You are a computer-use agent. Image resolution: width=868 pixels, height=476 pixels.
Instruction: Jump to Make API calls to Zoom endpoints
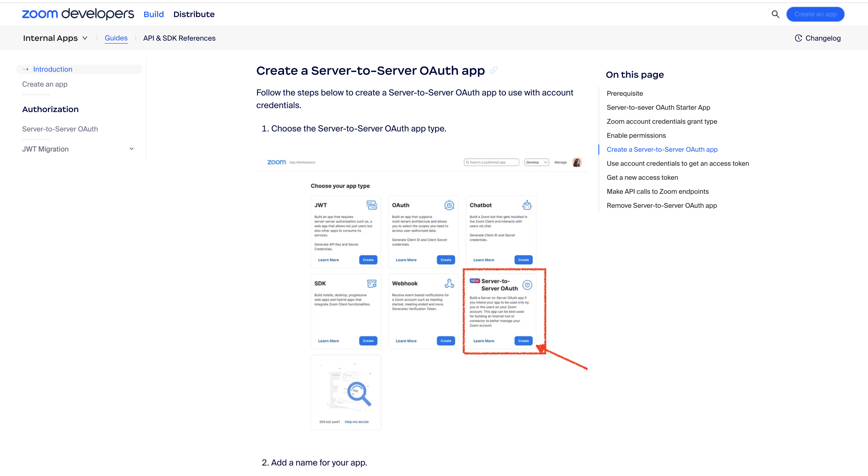click(657, 191)
